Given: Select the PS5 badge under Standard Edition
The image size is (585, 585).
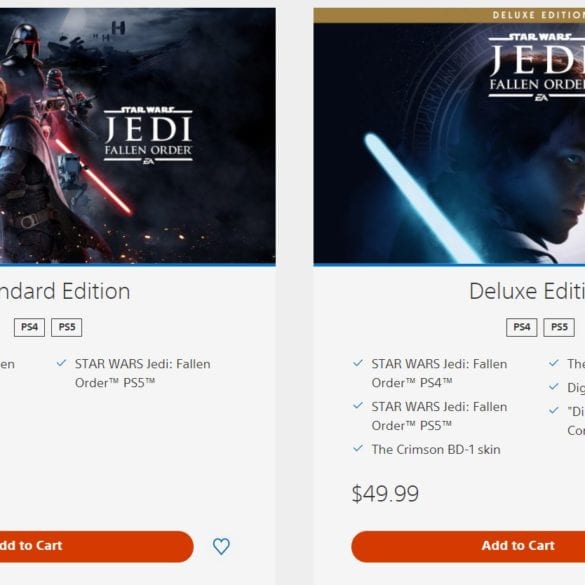Looking at the screenshot, I should pos(67,327).
